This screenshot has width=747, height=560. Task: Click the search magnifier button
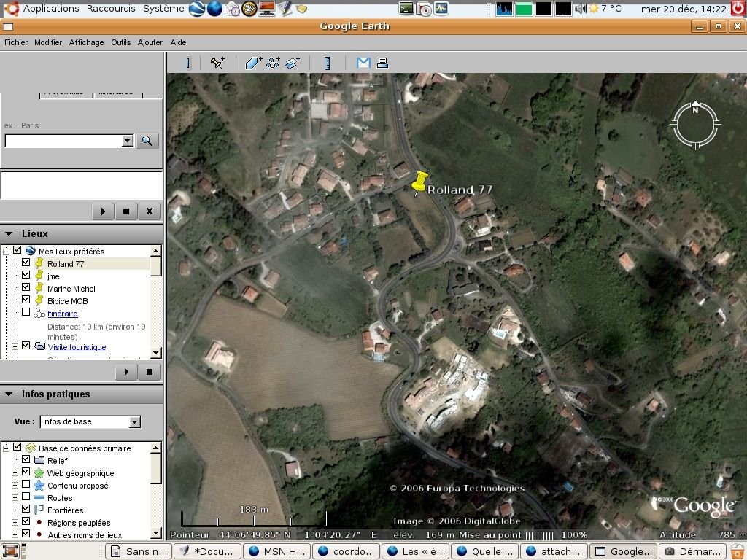(147, 141)
